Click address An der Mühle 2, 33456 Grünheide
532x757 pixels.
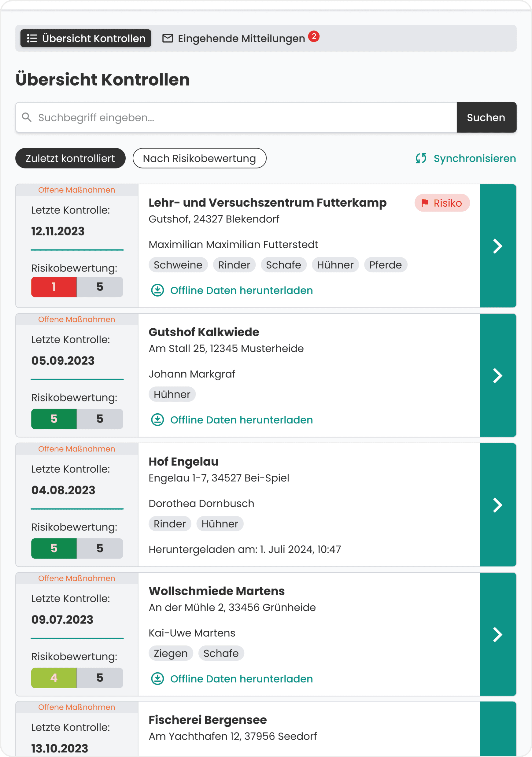(232, 607)
